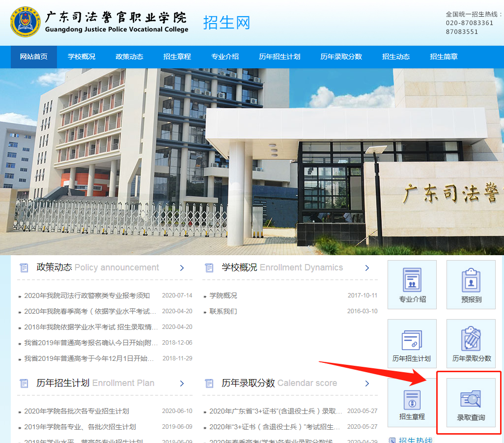This screenshot has width=504, height=443.
Task: Open 2020年我院司法行政警察类专业报考须知 article
Action: 87,295
